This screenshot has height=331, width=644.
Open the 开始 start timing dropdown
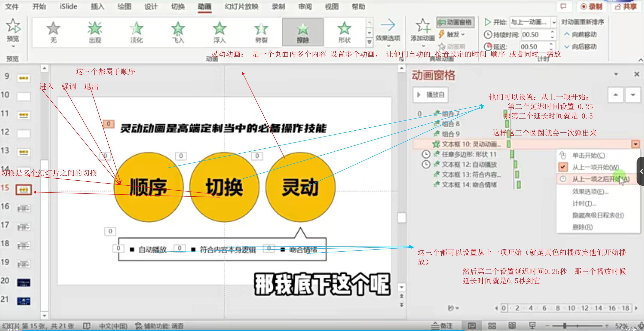[554, 23]
